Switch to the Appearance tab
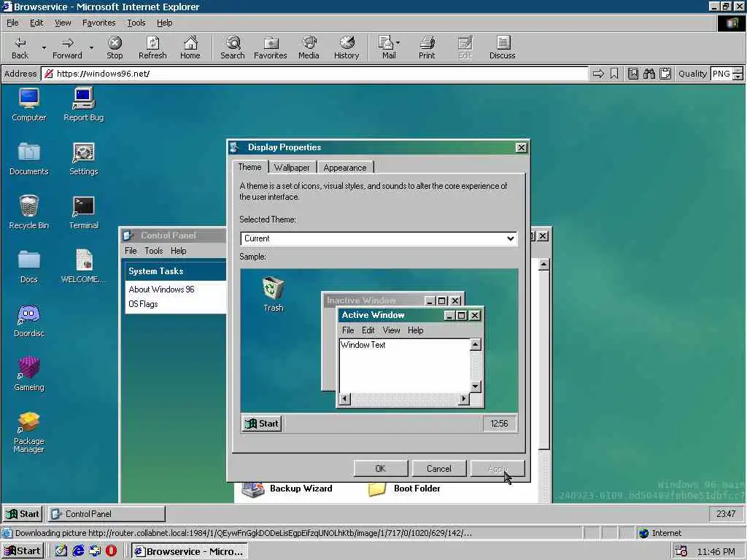The image size is (747, 560). pos(345,168)
